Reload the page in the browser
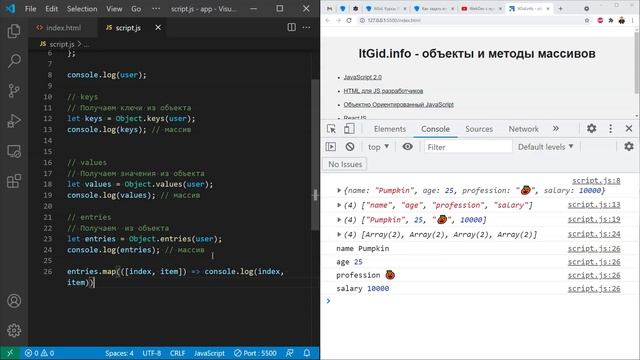Screen dimensions: 640x360 (x=349, y=20)
